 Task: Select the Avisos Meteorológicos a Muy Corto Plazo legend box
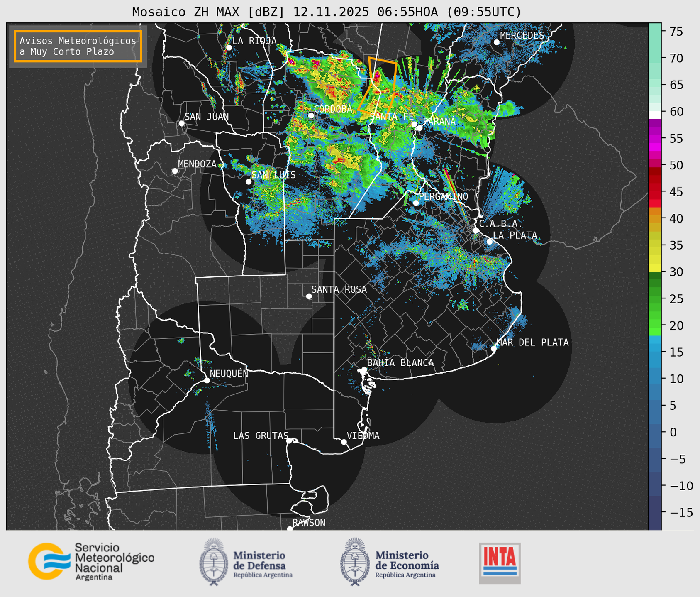(78, 46)
